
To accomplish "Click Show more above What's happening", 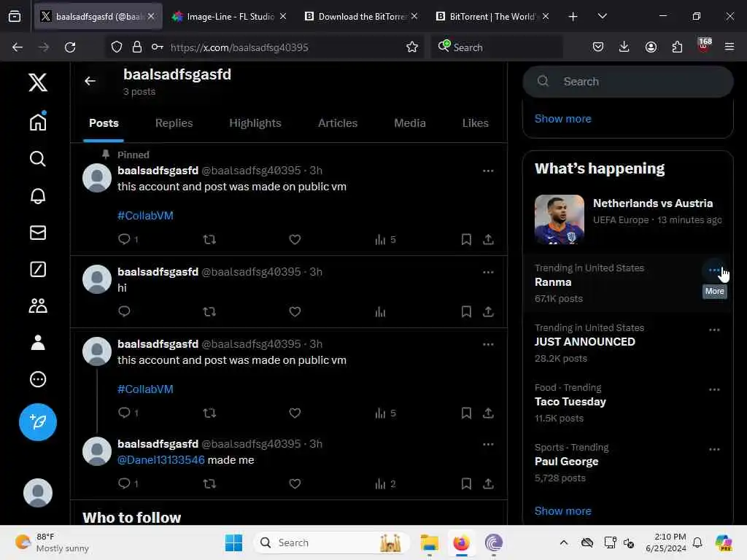I will [x=562, y=119].
